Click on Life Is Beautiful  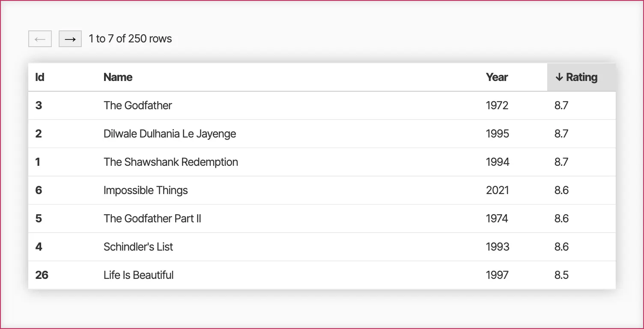138,275
